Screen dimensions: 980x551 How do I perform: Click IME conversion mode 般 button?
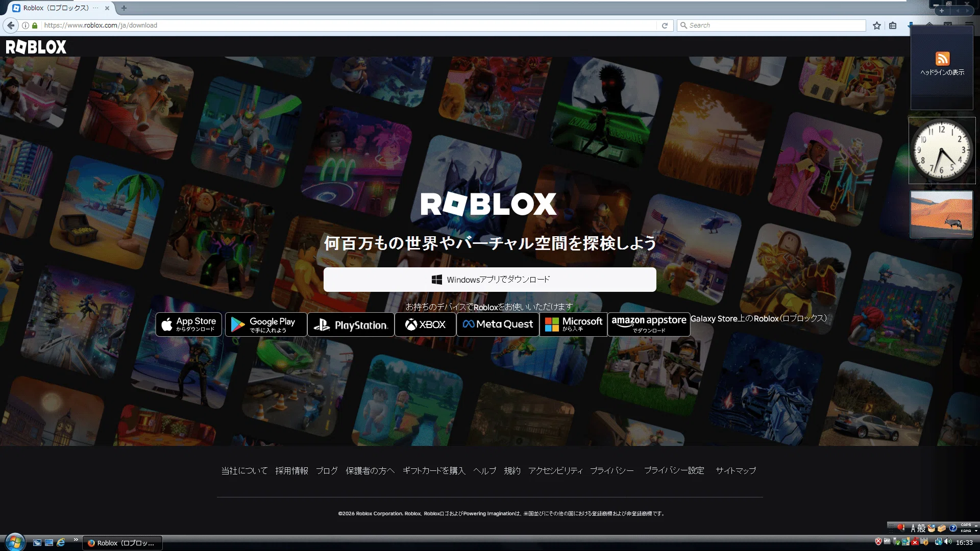pyautogui.click(x=921, y=528)
